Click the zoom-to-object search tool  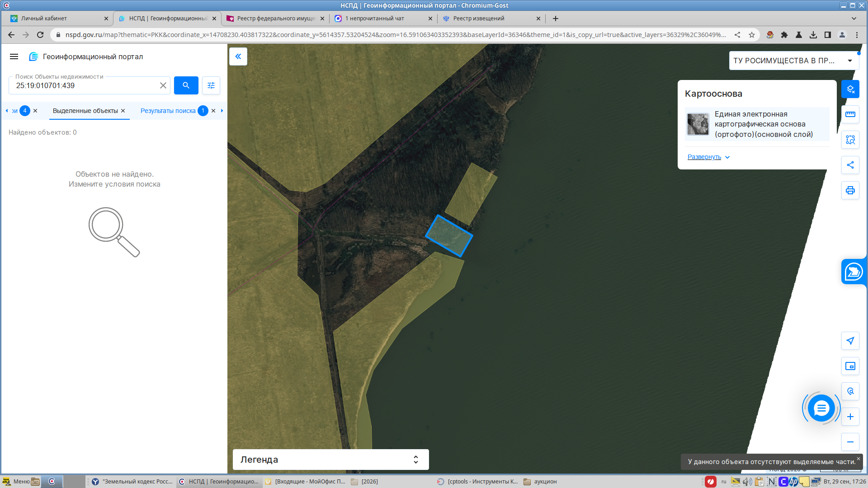850,391
